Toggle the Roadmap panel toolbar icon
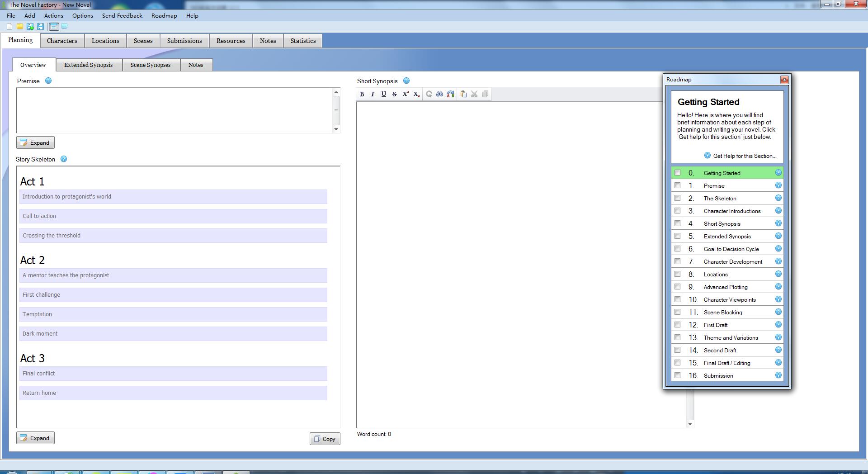This screenshot has width=868, height=474. pyautogui.click(x=53, y=27)
